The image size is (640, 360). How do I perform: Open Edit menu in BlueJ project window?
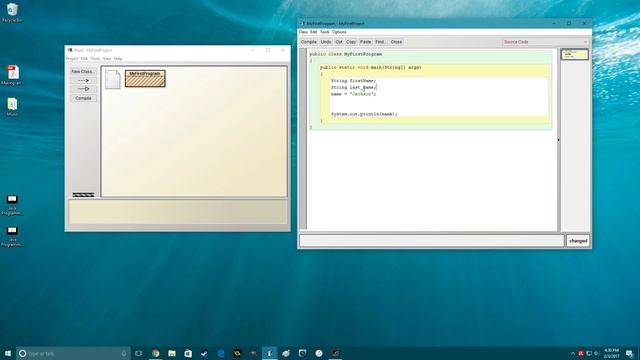84,59
